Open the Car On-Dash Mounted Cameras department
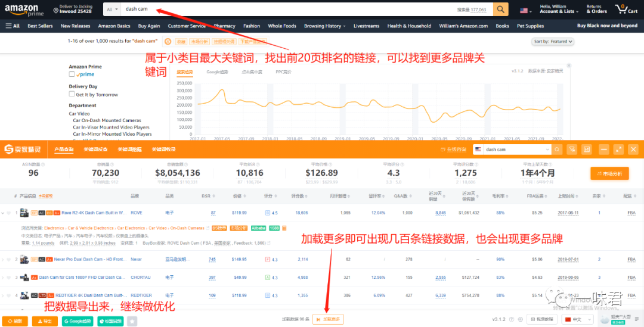Image resolution: width=644 pixels, height=327 pixels. [x=107, y=121]
